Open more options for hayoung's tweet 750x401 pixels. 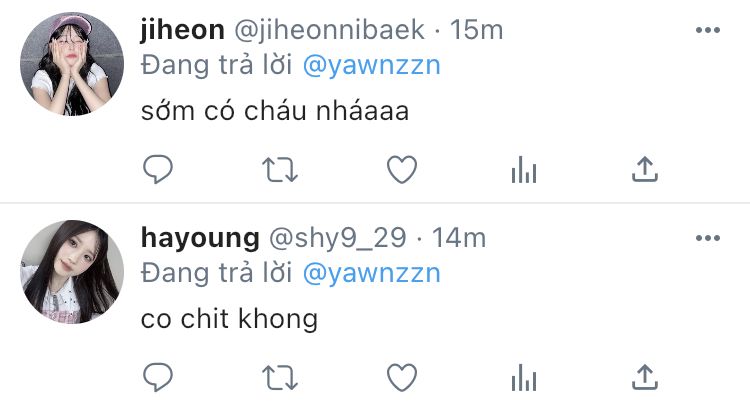708,238
